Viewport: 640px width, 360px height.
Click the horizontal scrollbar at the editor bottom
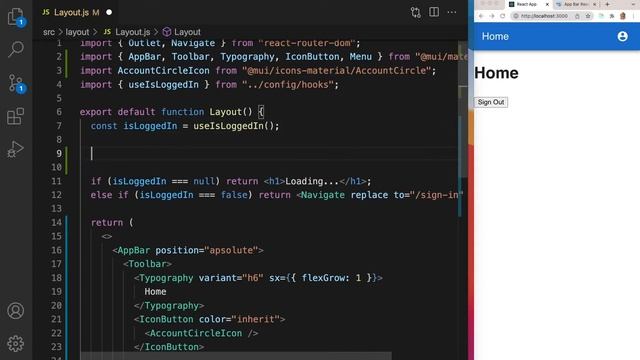coord(236,356)
